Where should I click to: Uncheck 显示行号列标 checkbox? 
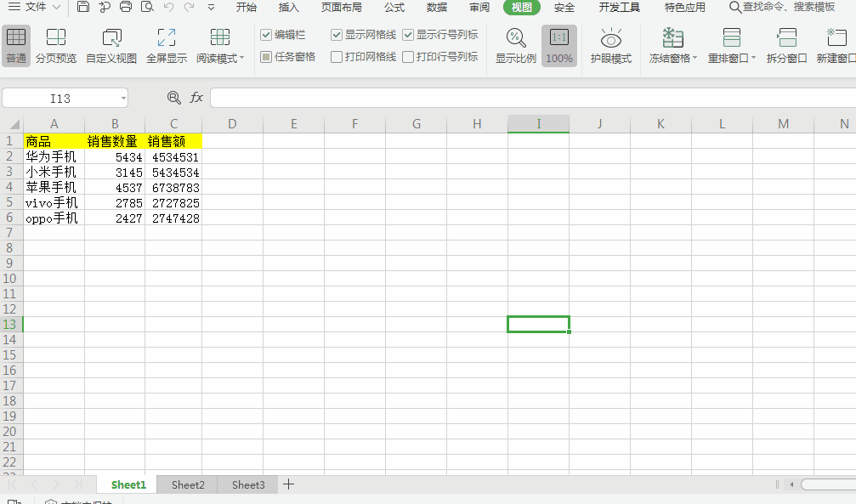coord(408,35)
